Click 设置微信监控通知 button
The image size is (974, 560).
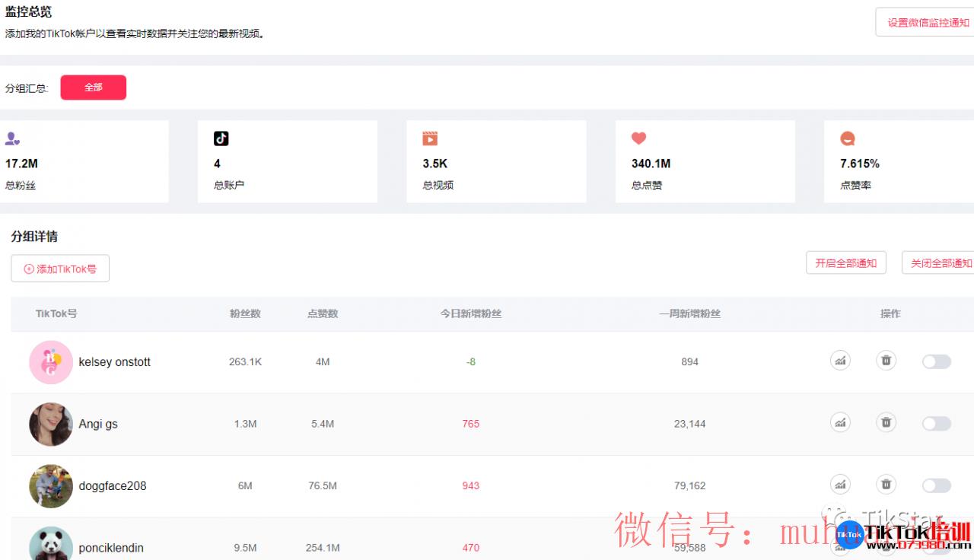pyautogui.click(x=926, y=23)
